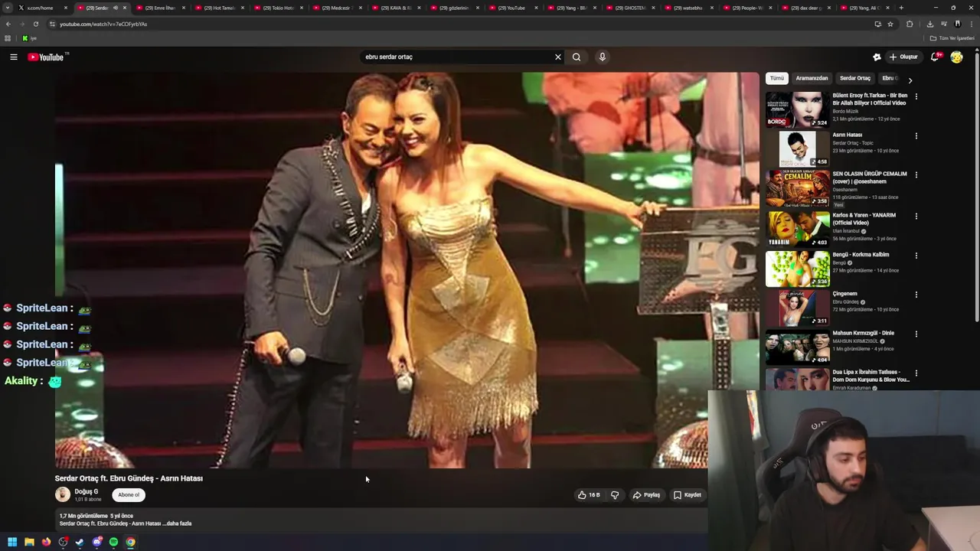Open the Oluştur create button
Image resolution: width=980 pixels, height=551 pixels.
pyautogui.click(x=903, y=57)
